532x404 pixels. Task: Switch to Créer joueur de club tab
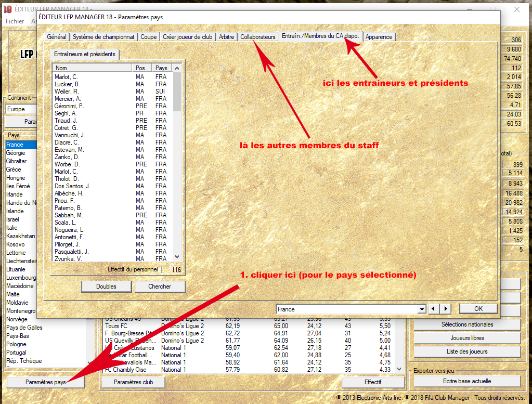[188, 36]
